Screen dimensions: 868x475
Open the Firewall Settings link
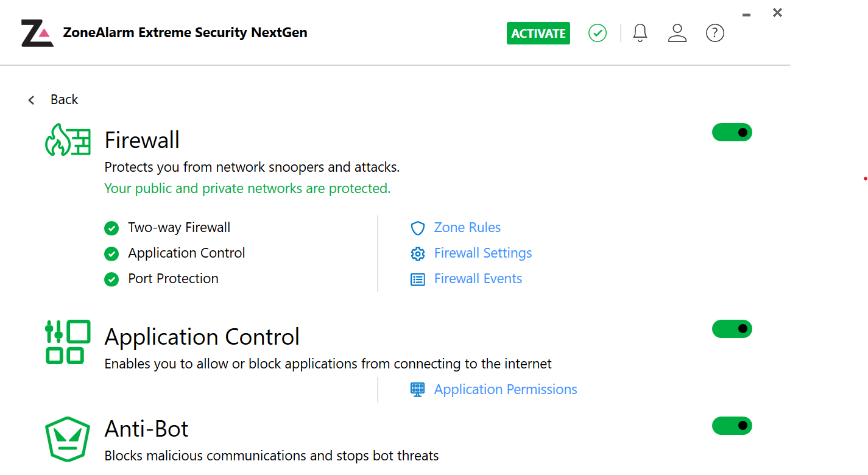[x=483, y=253]
